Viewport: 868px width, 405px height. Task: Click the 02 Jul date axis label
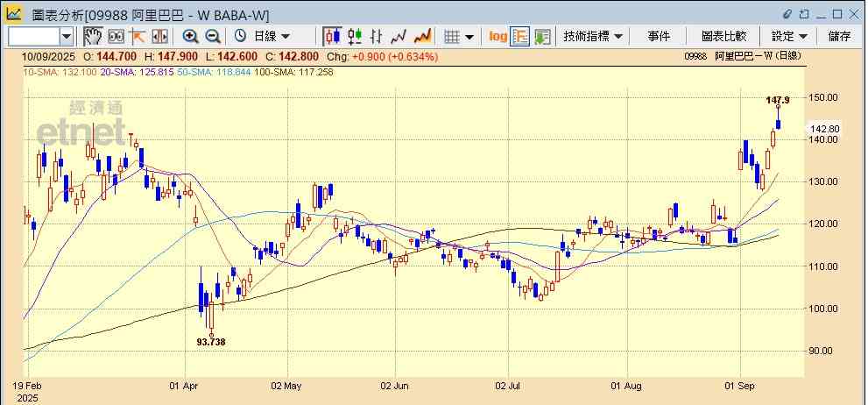click(508, 385)
